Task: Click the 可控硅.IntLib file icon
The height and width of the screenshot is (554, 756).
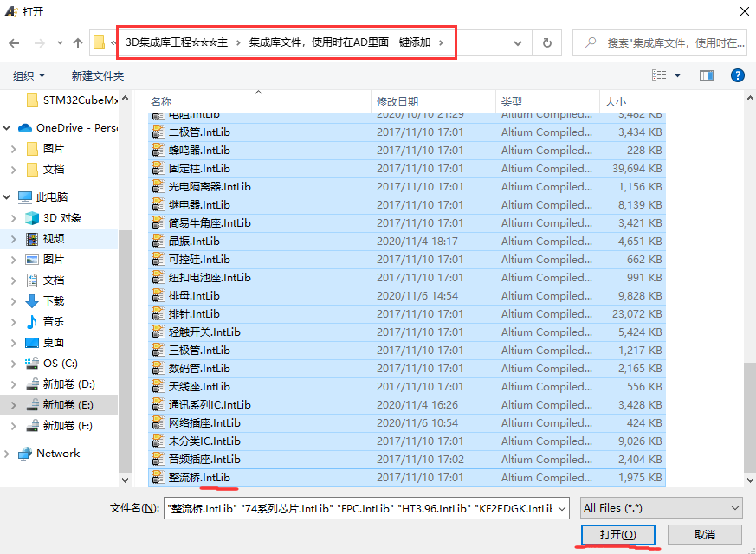Action: [158, 259]
